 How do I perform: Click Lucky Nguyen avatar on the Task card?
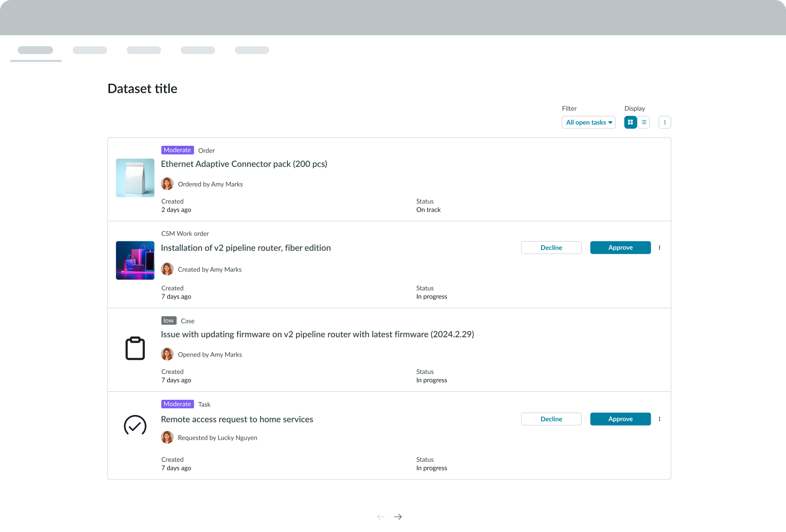point(167,437)
